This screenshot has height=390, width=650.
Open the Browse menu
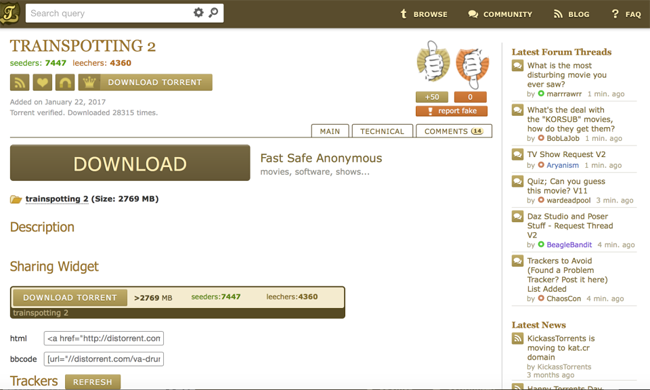(424, 14)
